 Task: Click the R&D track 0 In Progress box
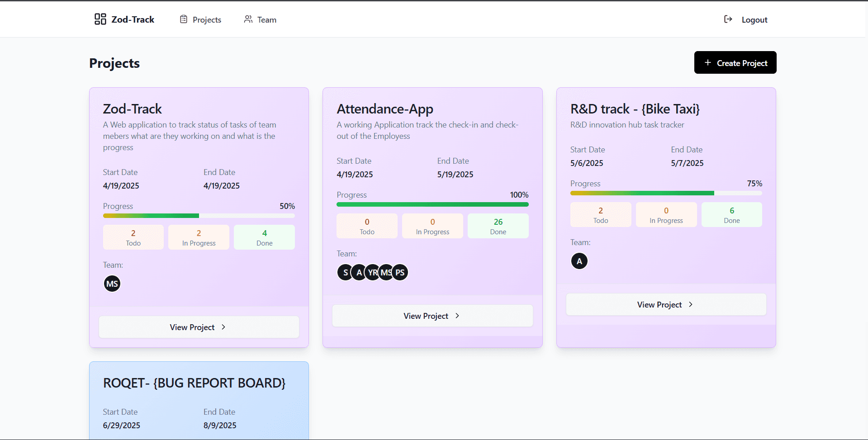click(666, 215)
